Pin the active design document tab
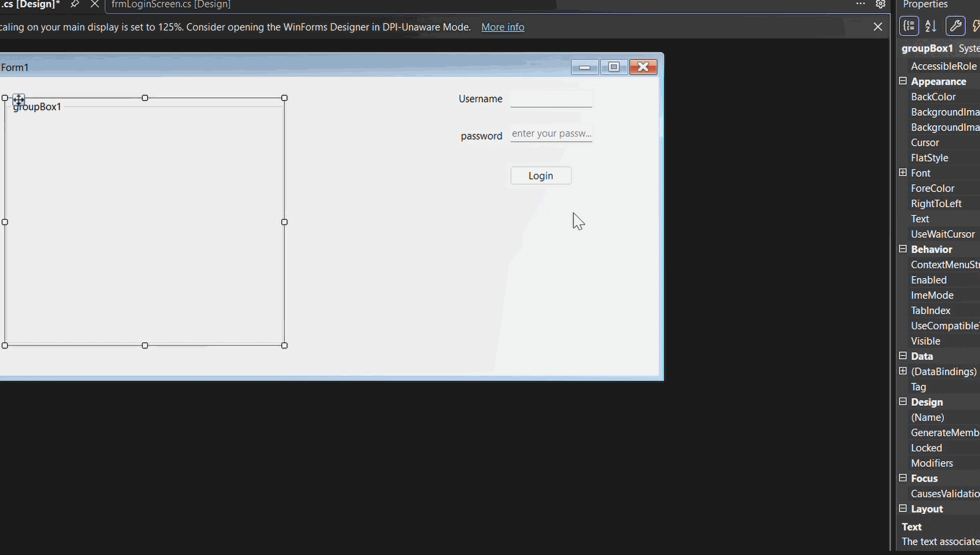Viewport: 980px width, 555px height. [75, 4]
